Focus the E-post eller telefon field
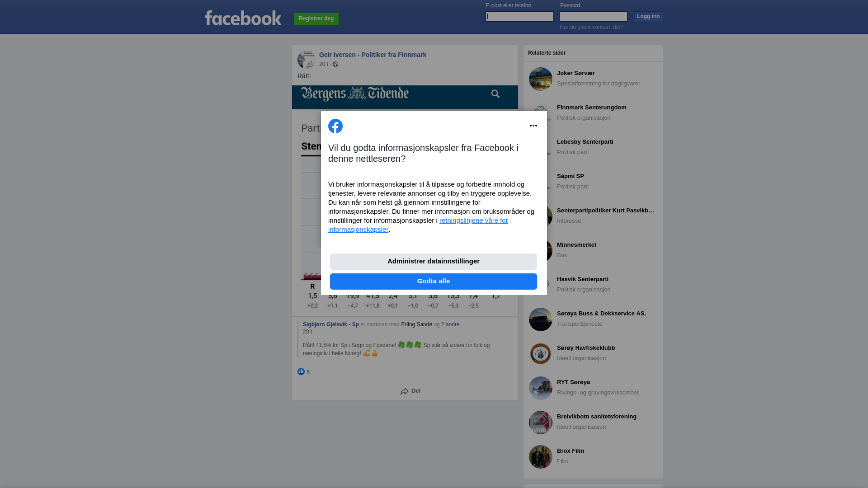 tap(519, 17)
